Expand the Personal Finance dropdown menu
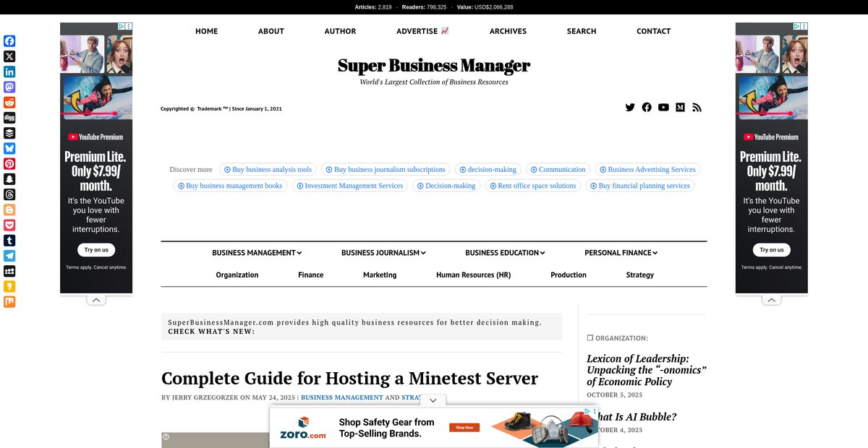 (x=621, y=253)
